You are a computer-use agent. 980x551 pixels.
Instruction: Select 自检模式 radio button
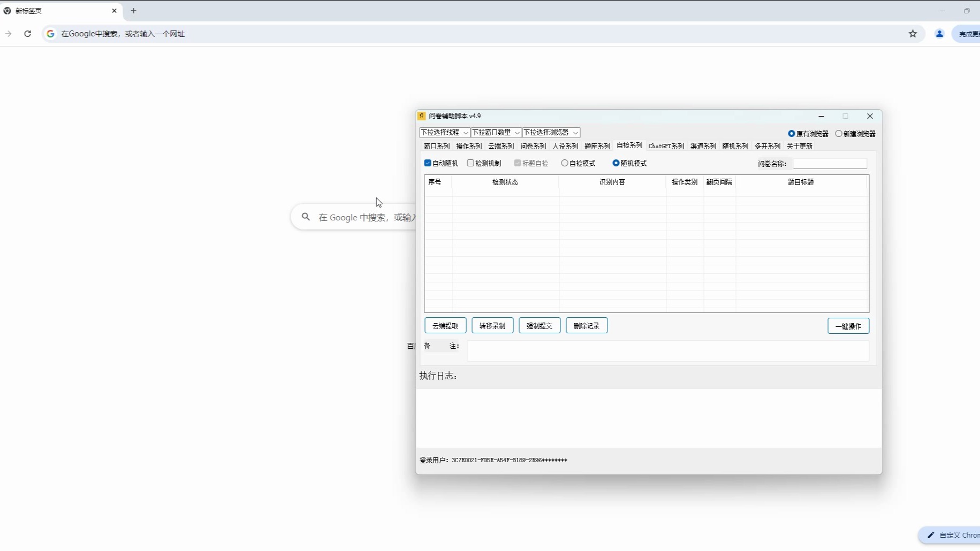tap(565, 163)
